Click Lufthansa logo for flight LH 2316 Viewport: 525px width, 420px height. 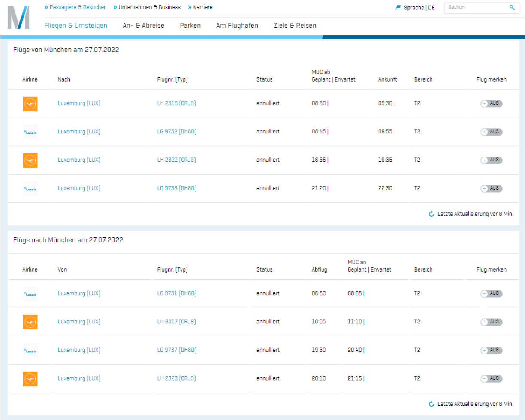point(30,103)
